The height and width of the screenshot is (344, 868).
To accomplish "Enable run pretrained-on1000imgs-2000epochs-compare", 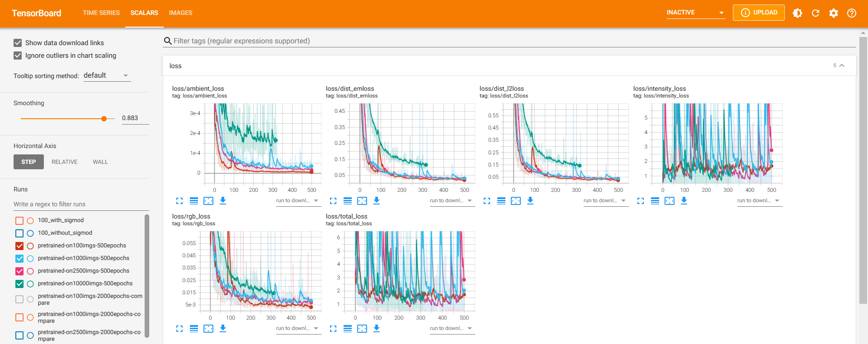I will coord(19,317).
